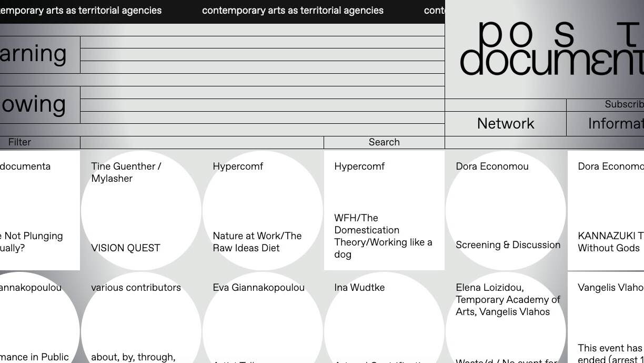Click the scrolling contemporary arts banner text
This screenshot has width=644, height=363.
[293, 11]
